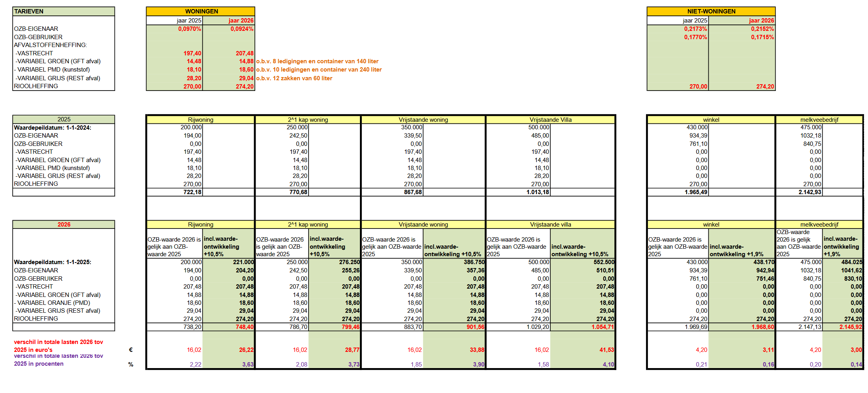Select the red 2026 section header
The height and width of the screenshot is (393, 868).
(63, 225)
